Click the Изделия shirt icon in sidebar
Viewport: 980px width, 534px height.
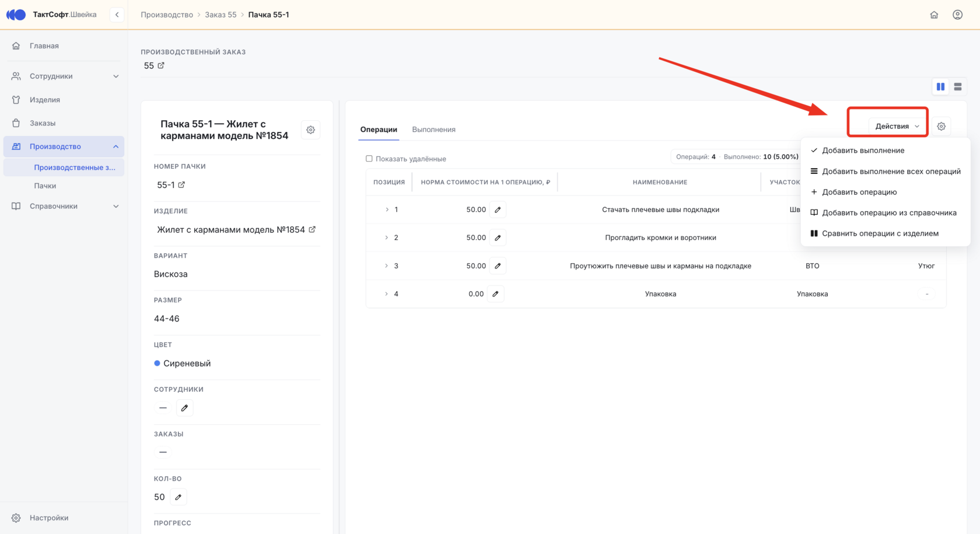16,100
